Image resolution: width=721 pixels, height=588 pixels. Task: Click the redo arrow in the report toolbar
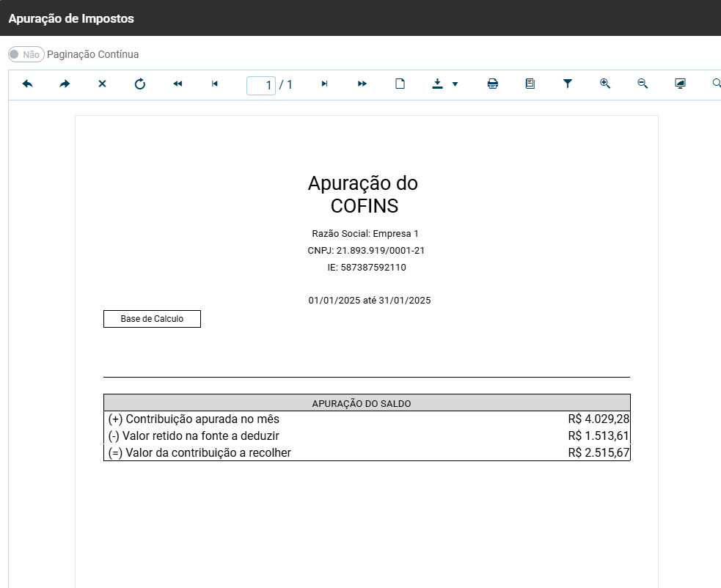[x=65, y=84]
